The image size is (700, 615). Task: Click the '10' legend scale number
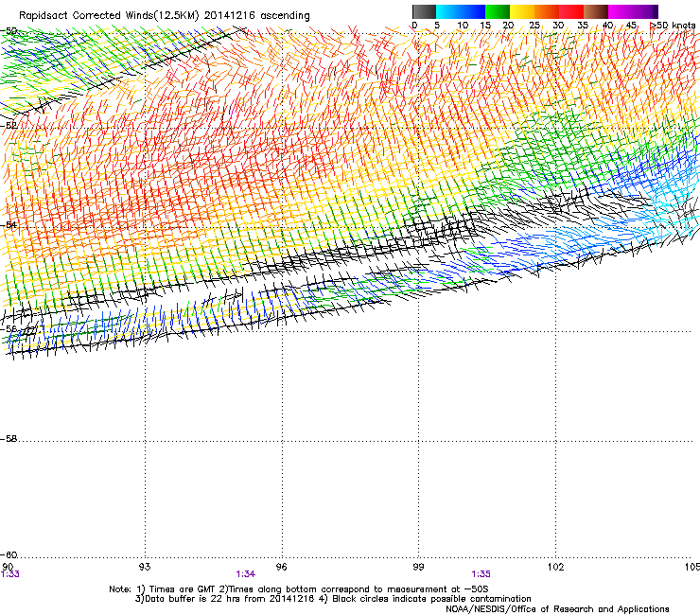click(x=463, y=26)
